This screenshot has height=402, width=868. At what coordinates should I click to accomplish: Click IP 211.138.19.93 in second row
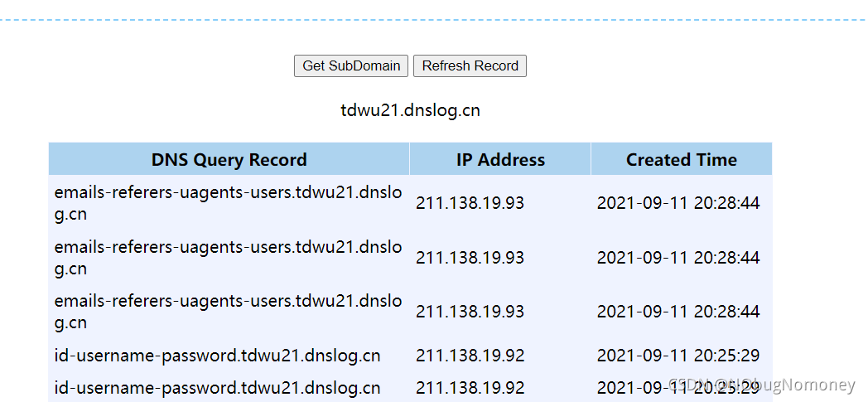point(470,258)
